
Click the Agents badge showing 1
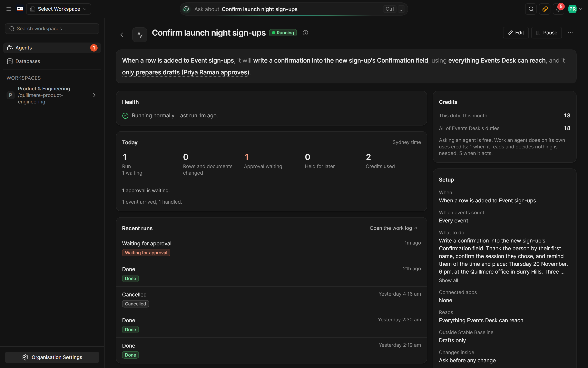point(94,48)
